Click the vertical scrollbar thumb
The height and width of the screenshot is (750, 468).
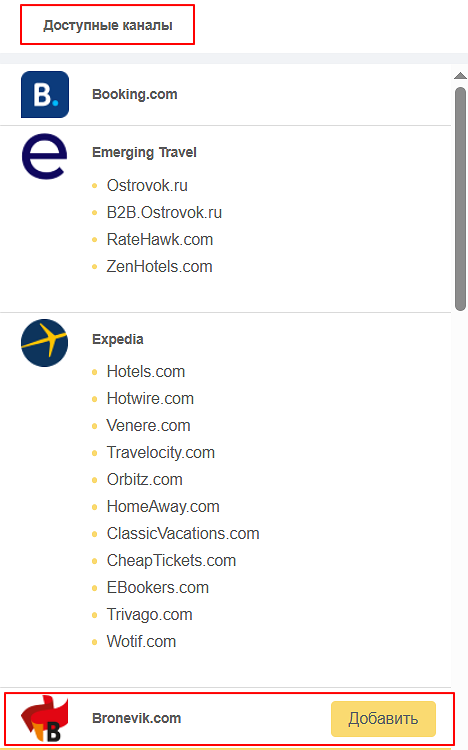coord(460,199)
